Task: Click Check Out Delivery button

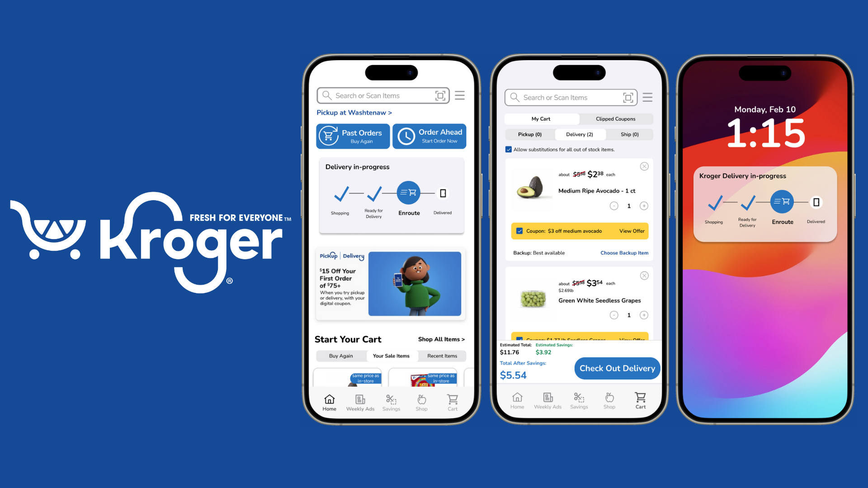Action: (617, 368)
